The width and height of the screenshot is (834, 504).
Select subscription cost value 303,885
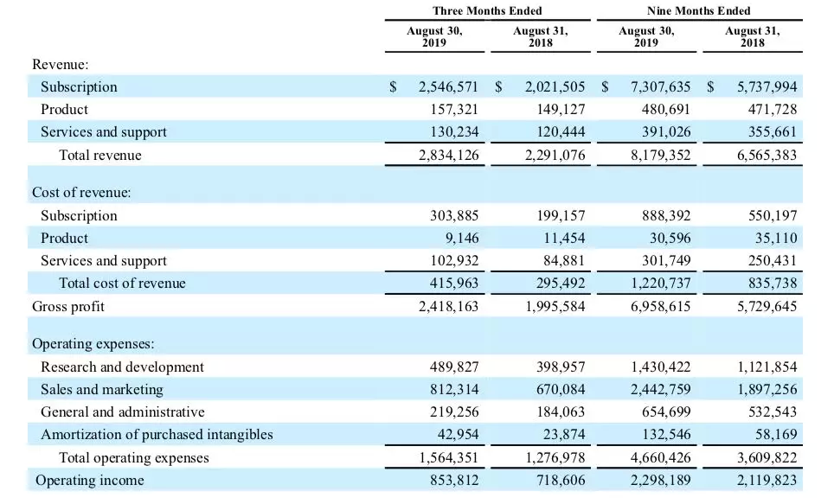pos(454,216)
